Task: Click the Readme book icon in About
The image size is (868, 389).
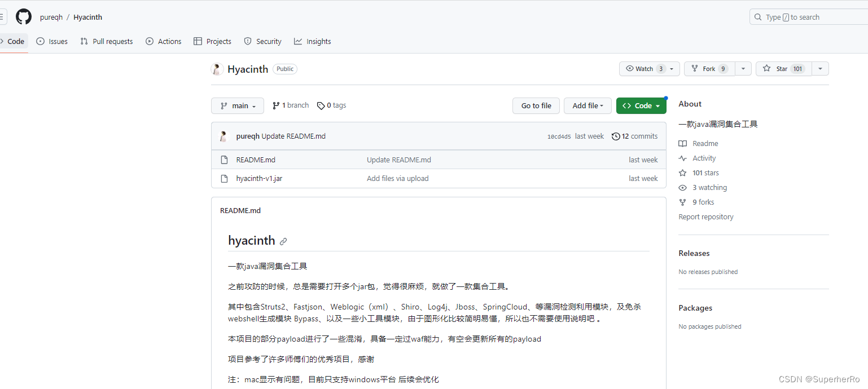Action: click(683, 143)
